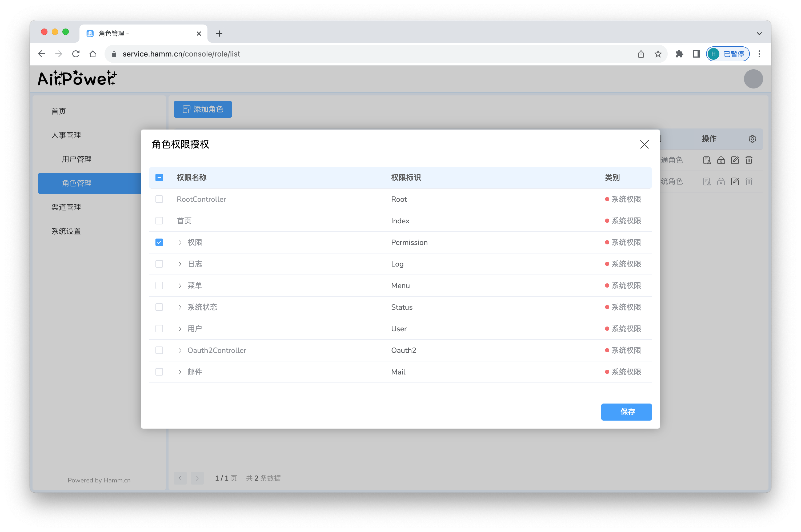Click the 添加角色 button
Image resolution: width=801 pixels, height=532 pixels.
(x=203, y=109)
